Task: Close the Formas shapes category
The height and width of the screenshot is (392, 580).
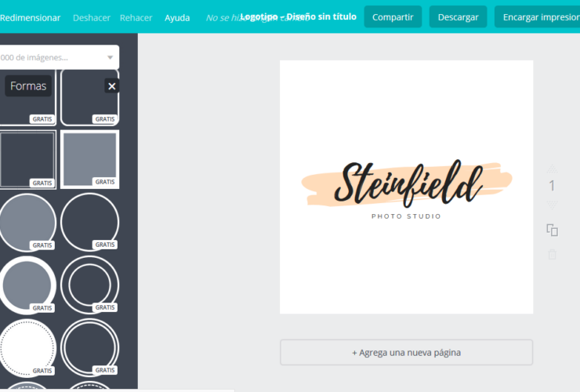Action: pyautogui.click(x=112, y=86)
